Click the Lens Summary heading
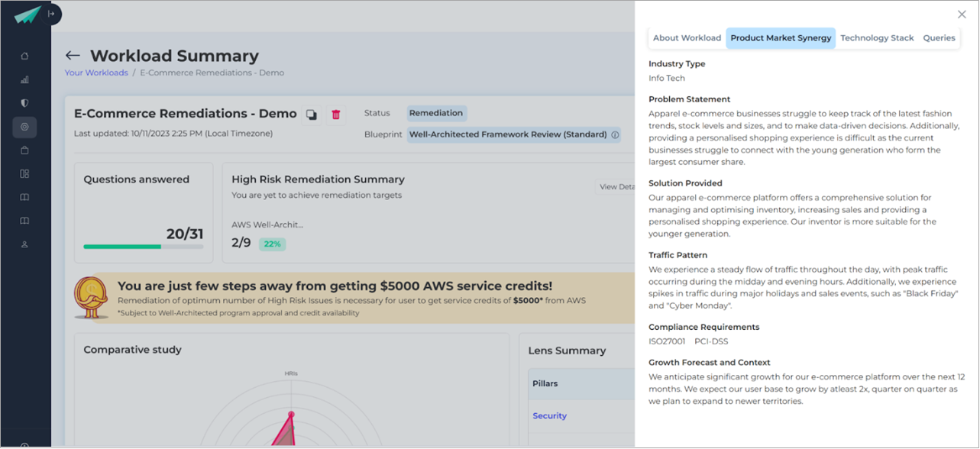This screenshot has height=449, width=980. [x=567, y=350]
